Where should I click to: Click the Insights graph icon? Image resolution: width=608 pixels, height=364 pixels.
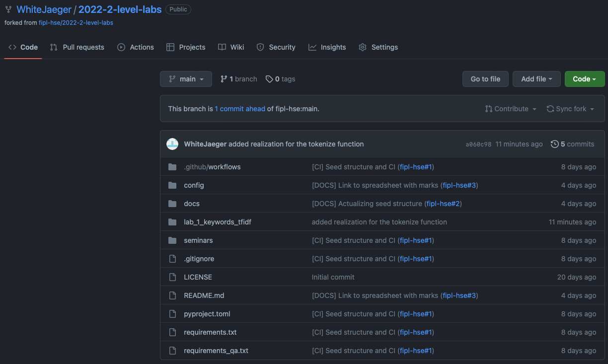[x=312, y=47]
